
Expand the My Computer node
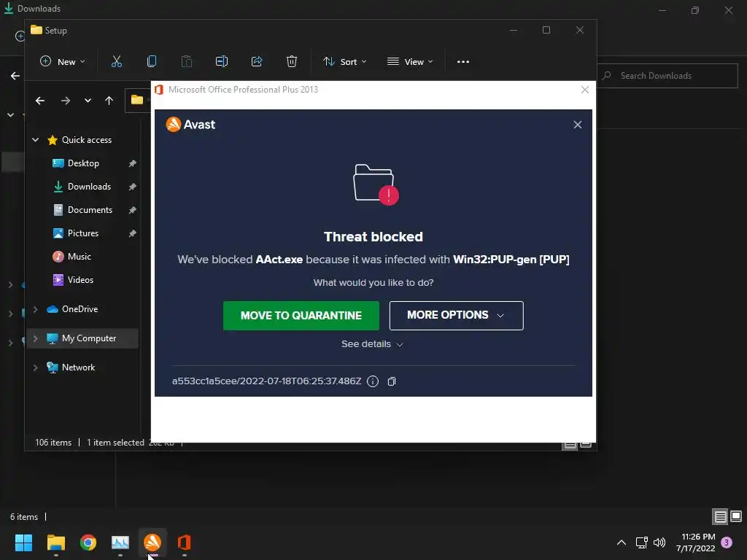[35, 338]
